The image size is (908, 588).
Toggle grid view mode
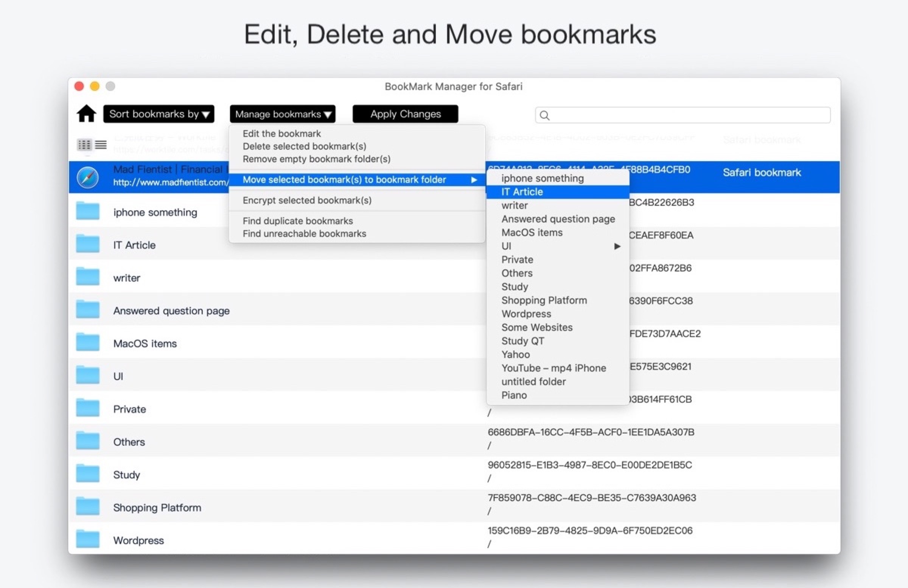point(84,145)
